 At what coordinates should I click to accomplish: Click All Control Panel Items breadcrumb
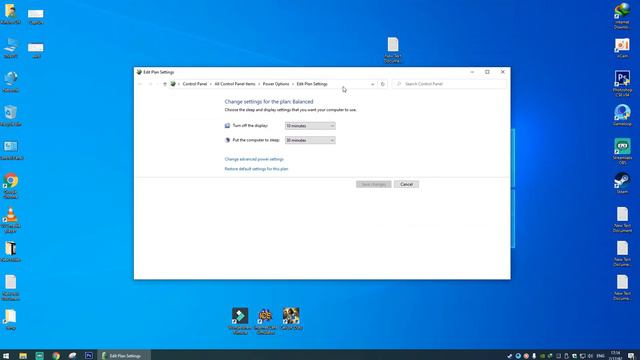tap(235, 84)
